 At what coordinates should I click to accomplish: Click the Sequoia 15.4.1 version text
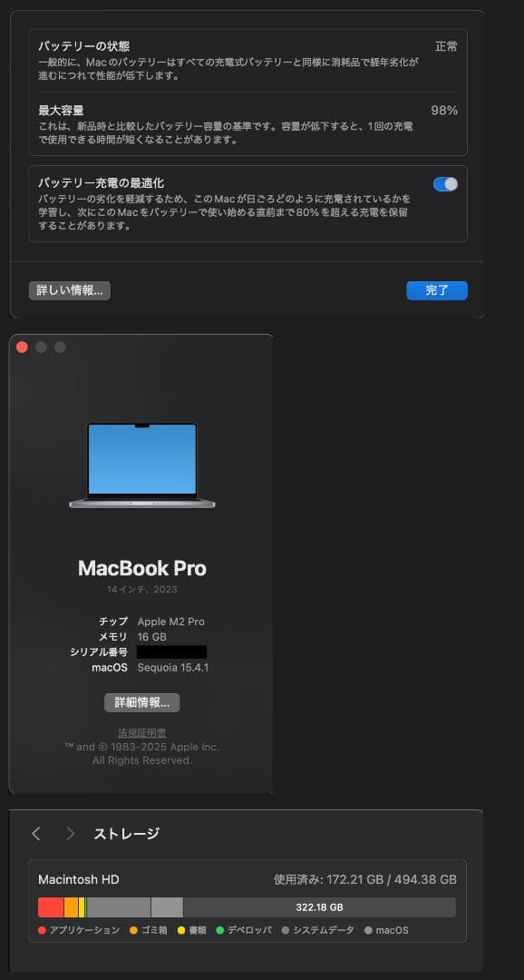(x=173, y=668)
